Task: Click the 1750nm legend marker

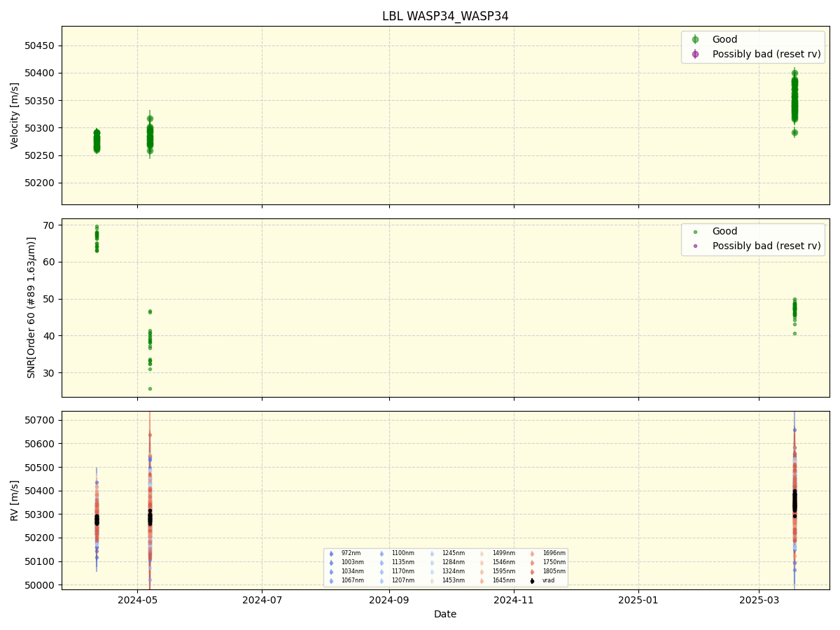Action: [533, 562]
